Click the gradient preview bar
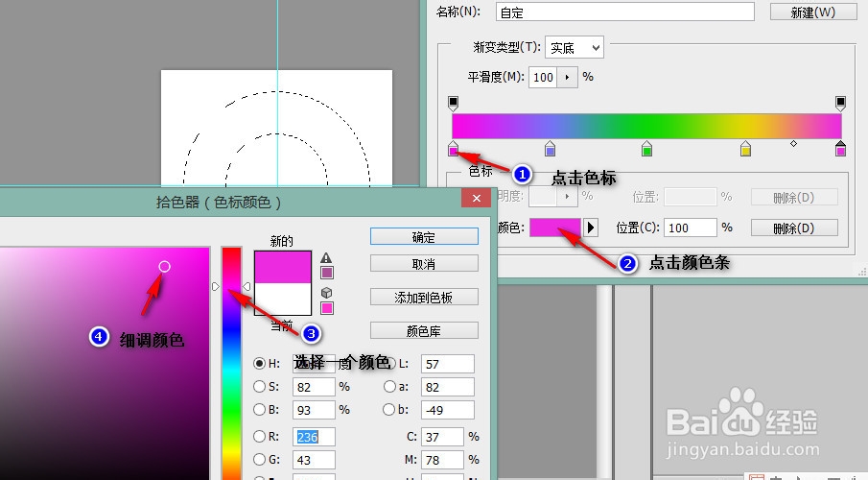This screenshot has width=868, height=480. coord(646,127)
